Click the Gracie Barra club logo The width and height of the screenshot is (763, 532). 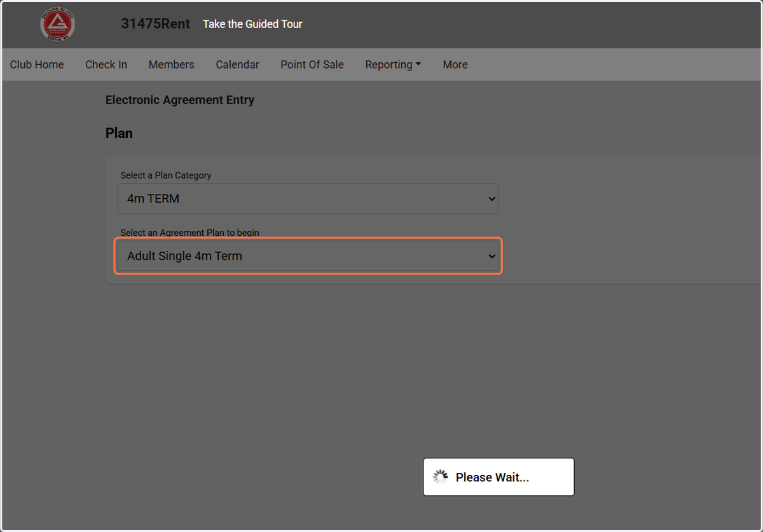(x=58, y=25)
